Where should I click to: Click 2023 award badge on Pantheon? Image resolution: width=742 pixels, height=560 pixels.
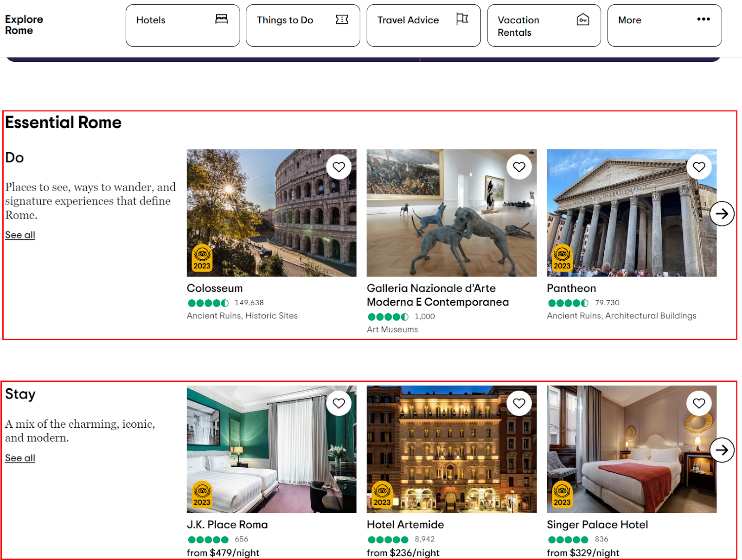pos(562,258)
